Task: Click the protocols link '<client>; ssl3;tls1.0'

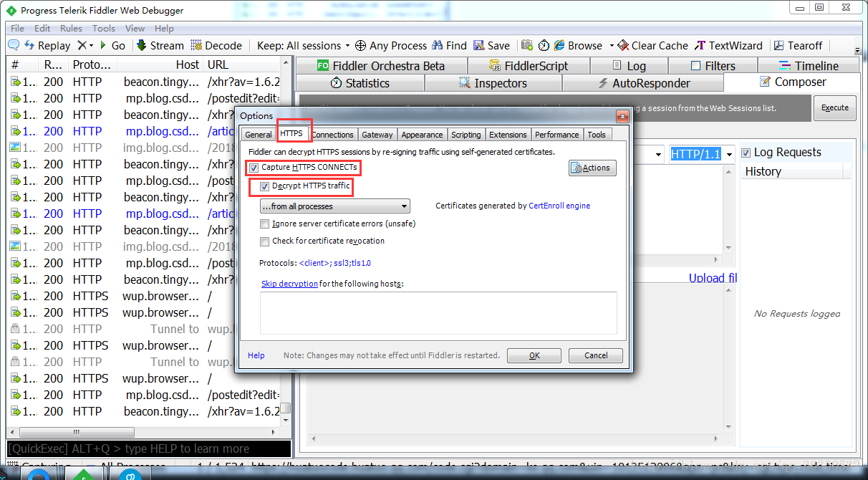Action: (x=334, y=263)
